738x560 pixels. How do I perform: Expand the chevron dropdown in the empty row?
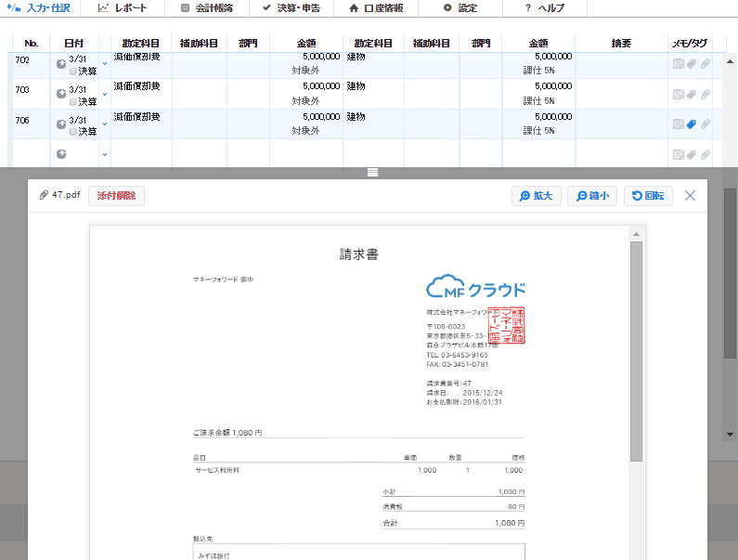pos(105,154)
